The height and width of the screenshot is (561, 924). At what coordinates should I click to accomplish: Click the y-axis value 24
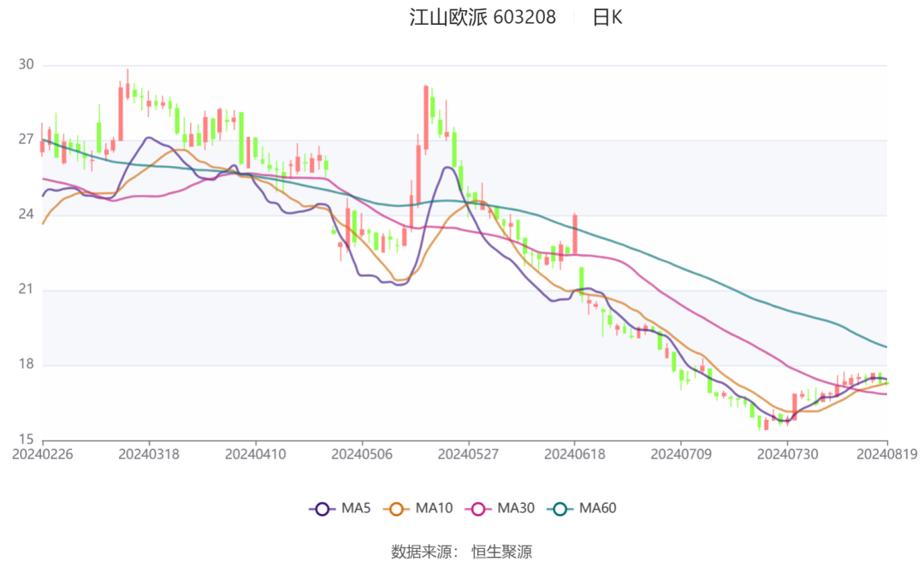pyautogui.click(x=26, y=214)
